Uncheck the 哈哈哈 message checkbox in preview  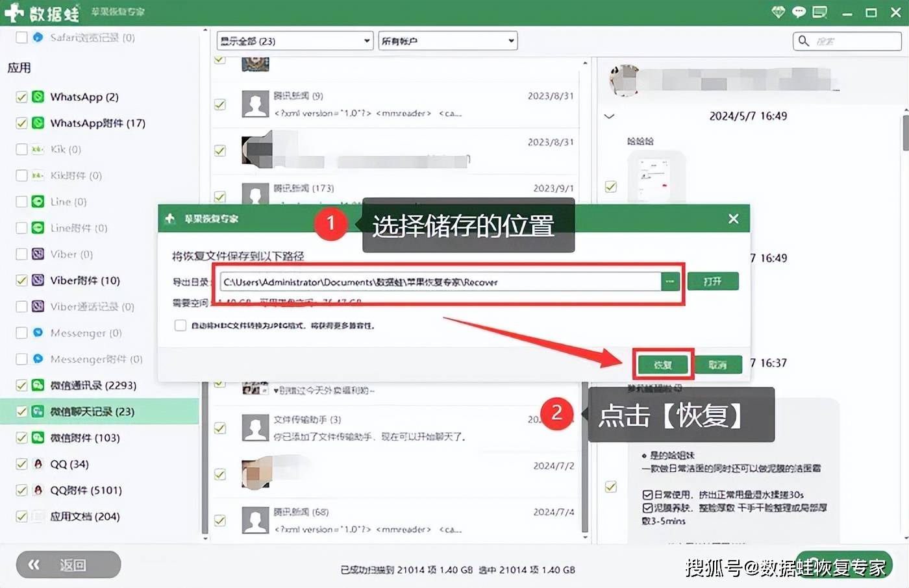(x=610, y=187)
